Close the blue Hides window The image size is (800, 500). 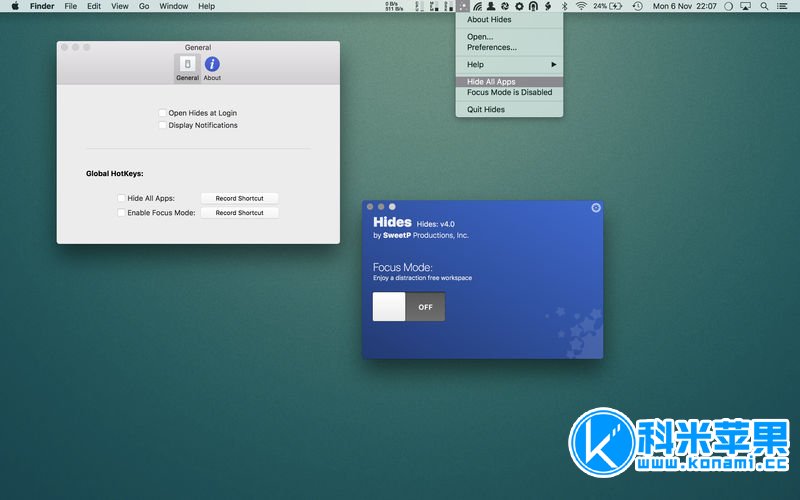370,207
